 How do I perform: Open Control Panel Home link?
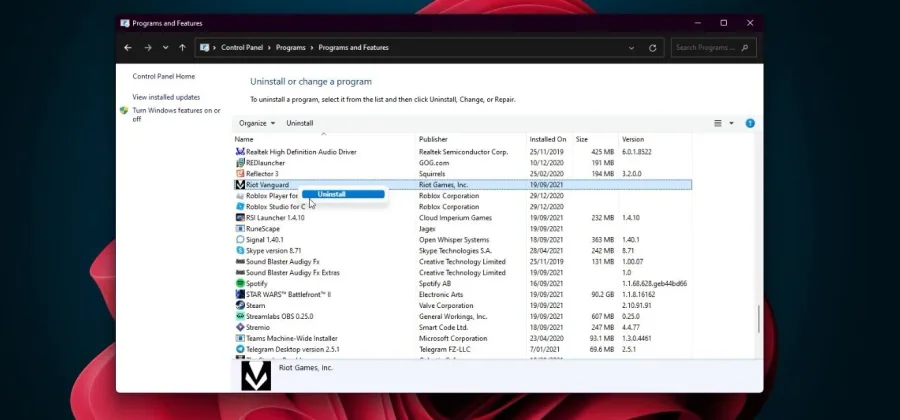(x=164, y=76)
